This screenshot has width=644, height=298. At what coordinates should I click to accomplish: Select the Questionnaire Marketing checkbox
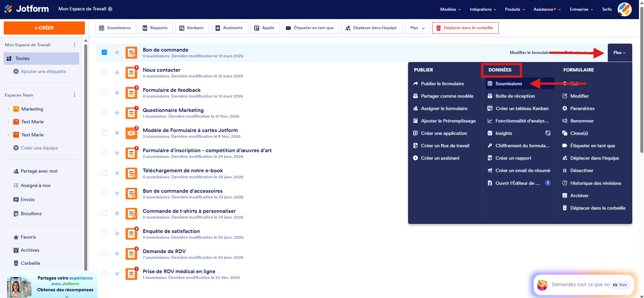[104, 113]
